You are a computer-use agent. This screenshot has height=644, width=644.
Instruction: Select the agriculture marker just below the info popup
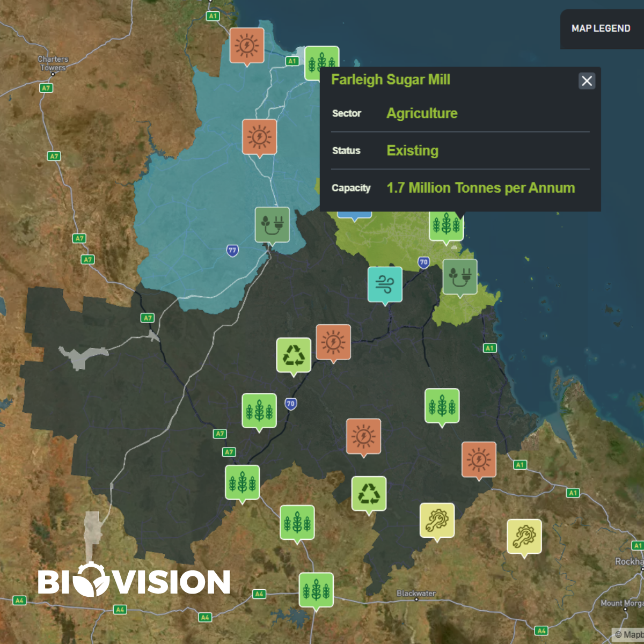click(445, 226)
